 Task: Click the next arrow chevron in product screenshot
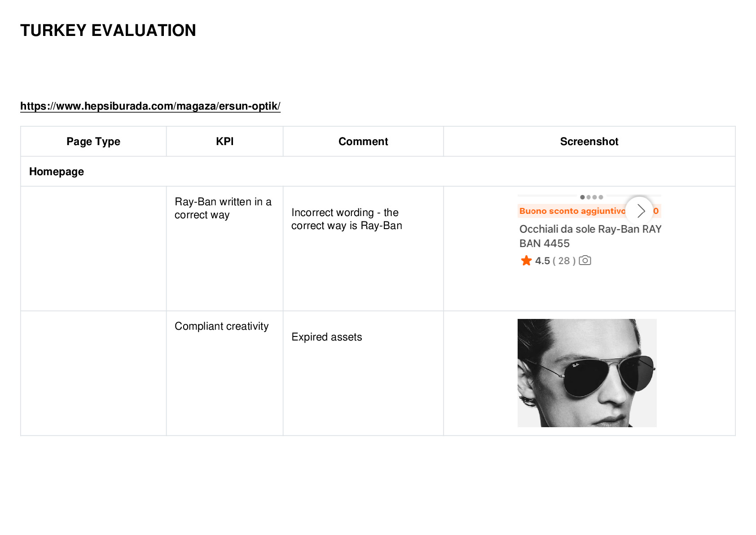tap(639, 211)
